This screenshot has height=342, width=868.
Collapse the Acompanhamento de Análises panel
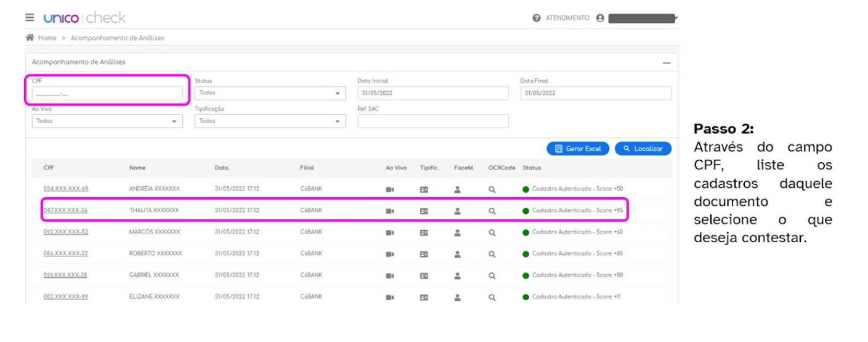(x=666, y=63)
